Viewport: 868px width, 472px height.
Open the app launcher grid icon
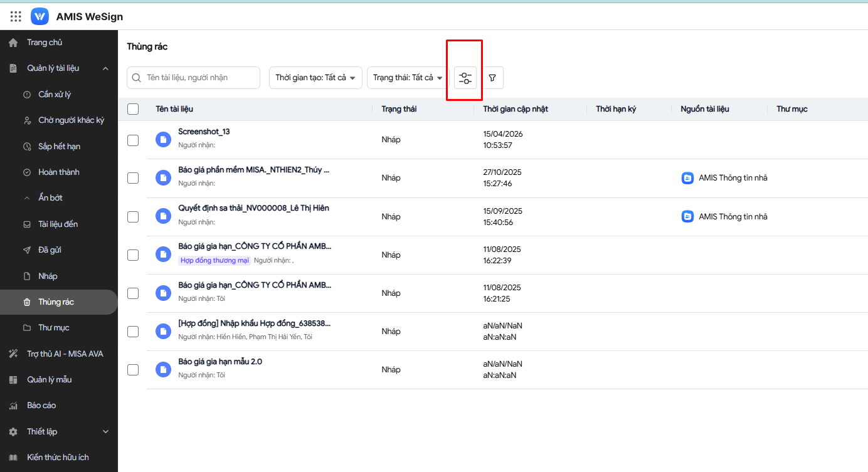[x=16, y=16]
